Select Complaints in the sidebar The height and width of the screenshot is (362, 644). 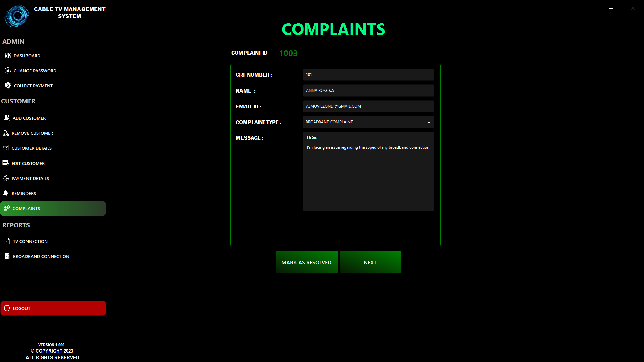coord(53,208)
